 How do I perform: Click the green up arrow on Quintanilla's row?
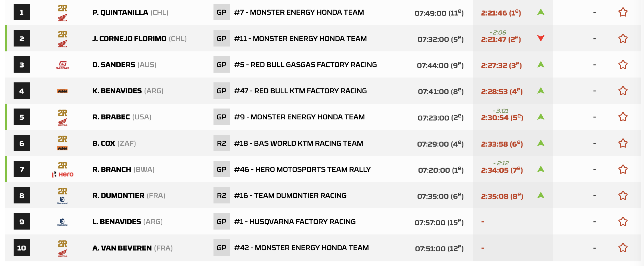pyautogui.click(x=541, y=12)
